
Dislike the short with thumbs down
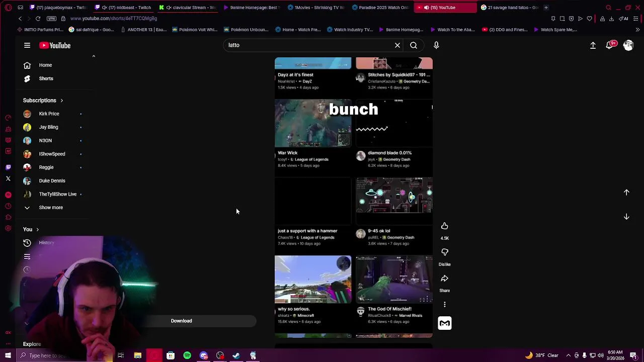(x=445, y=252)
